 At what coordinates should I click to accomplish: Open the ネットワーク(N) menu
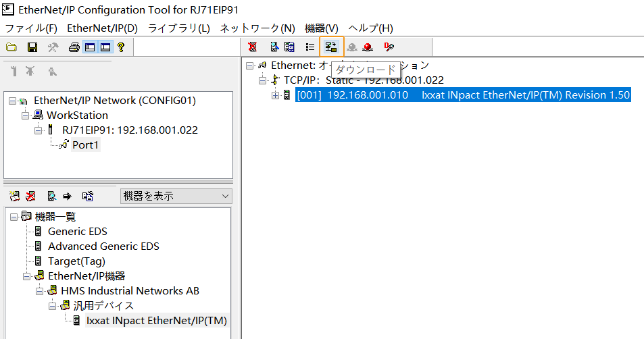coord(257,28)
